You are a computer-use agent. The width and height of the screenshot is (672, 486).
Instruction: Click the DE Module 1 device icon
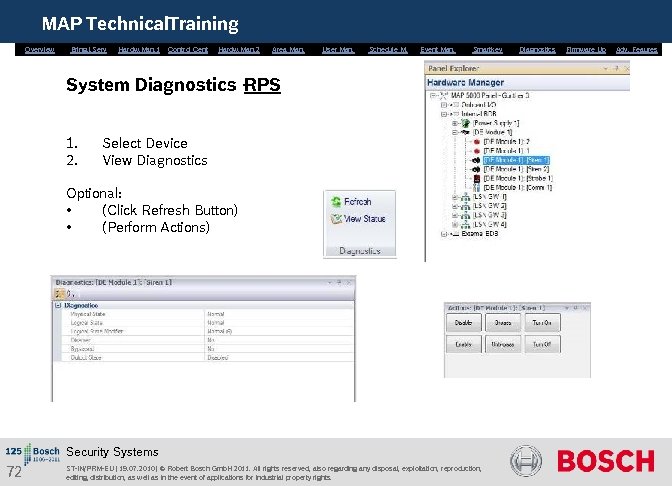click(x=465, y=132)
